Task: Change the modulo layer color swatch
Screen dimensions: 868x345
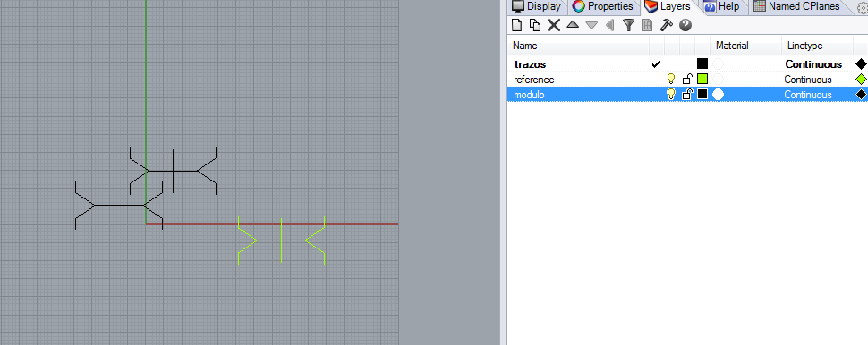Action: click(x=702, y=95)
